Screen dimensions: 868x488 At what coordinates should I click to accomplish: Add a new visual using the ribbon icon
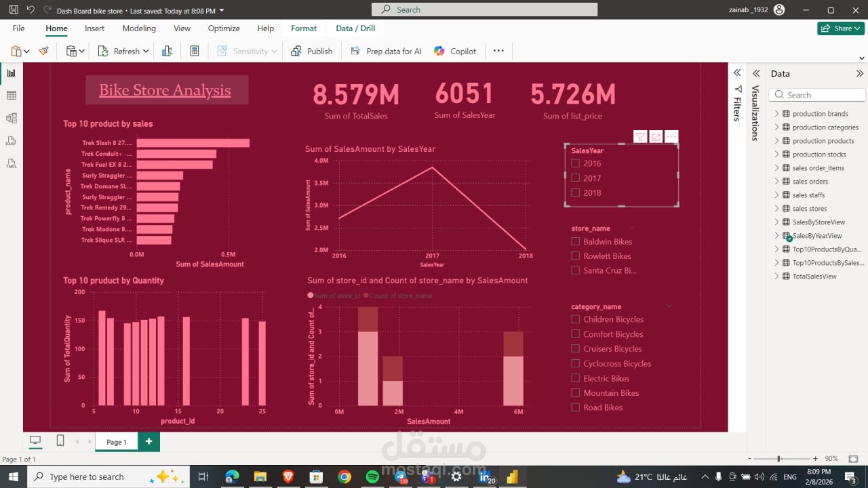[x=167, y=50]
